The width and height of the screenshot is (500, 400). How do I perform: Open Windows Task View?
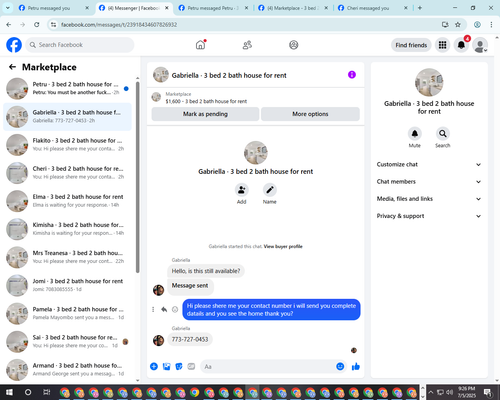[x=46, y=392]
